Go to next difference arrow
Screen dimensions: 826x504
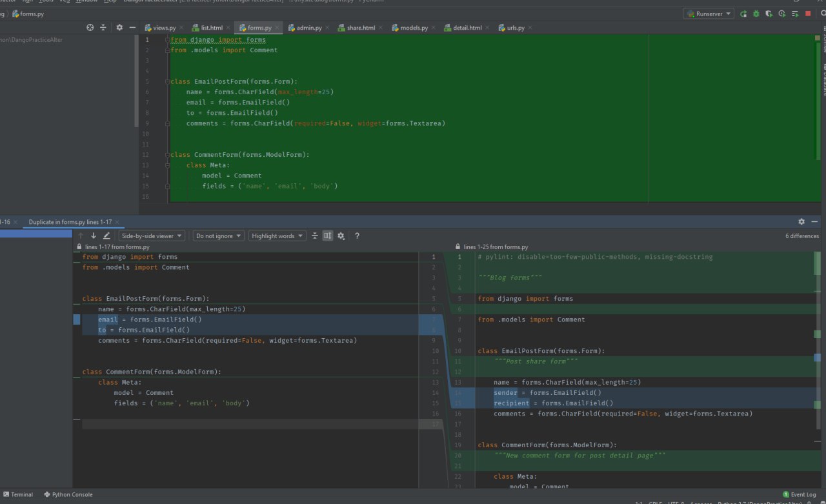pyautogui.click(x=94, y=236)
